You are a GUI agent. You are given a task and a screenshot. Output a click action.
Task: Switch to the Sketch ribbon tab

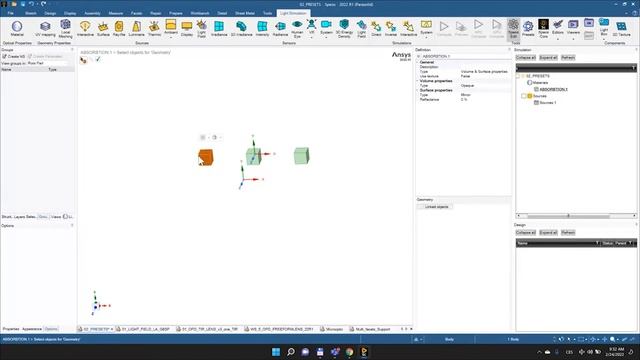tap(31, 13)
